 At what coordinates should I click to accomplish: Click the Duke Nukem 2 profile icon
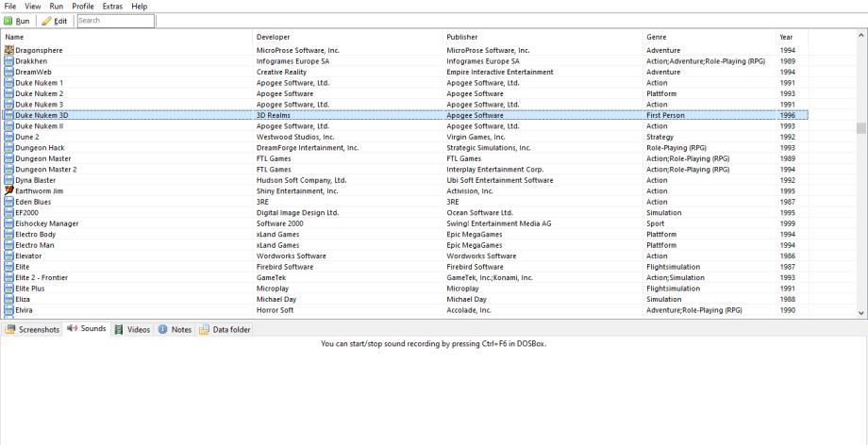coord(8,93)
